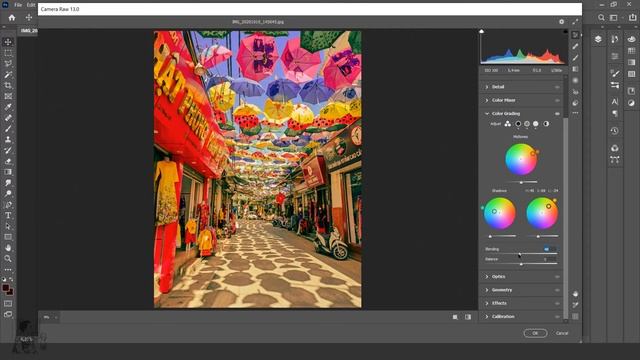Viewport: 640px width, 360px height.
Task: Select the Crop tool in left toolbar
Action: (8, 85)
